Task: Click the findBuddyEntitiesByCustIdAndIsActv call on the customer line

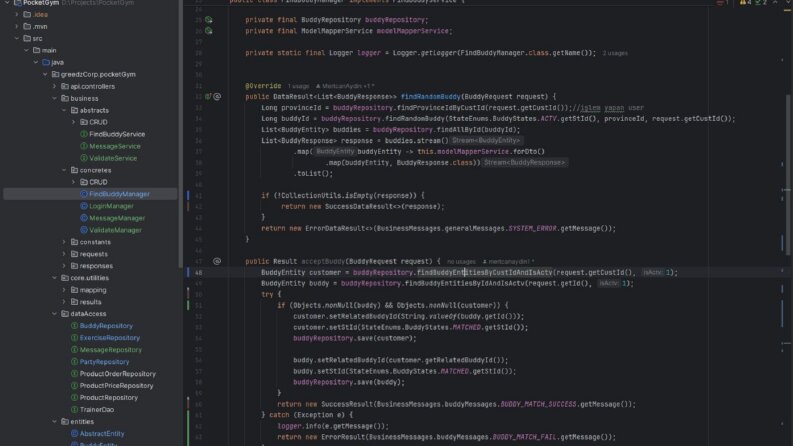Action: (484, 273)
